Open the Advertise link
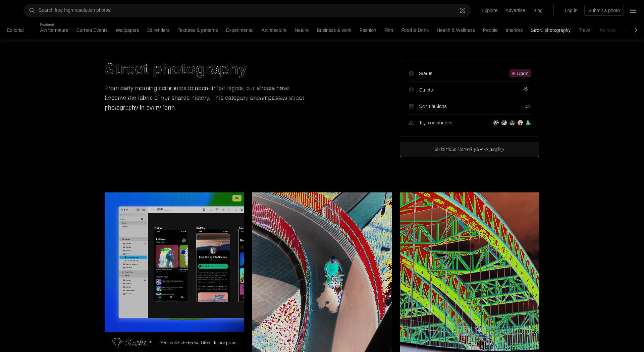The height and width of the screenshot is (352, 644). click(x=515, y=10)
